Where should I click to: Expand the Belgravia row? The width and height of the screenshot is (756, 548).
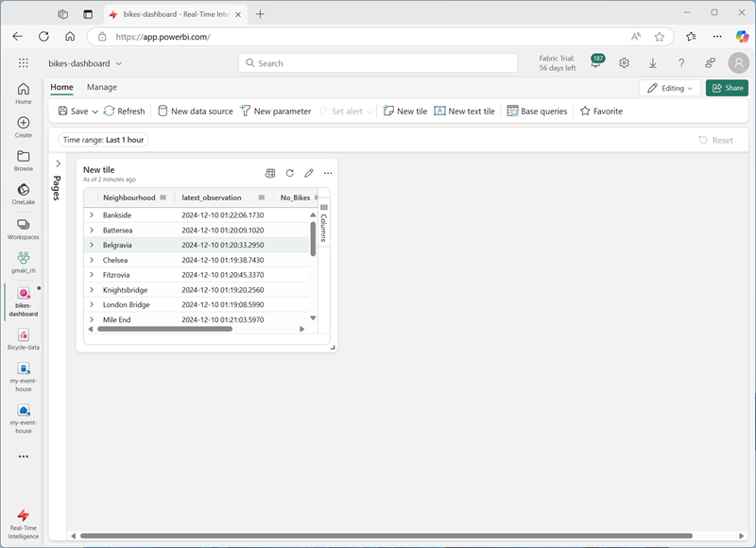(92, 245)
